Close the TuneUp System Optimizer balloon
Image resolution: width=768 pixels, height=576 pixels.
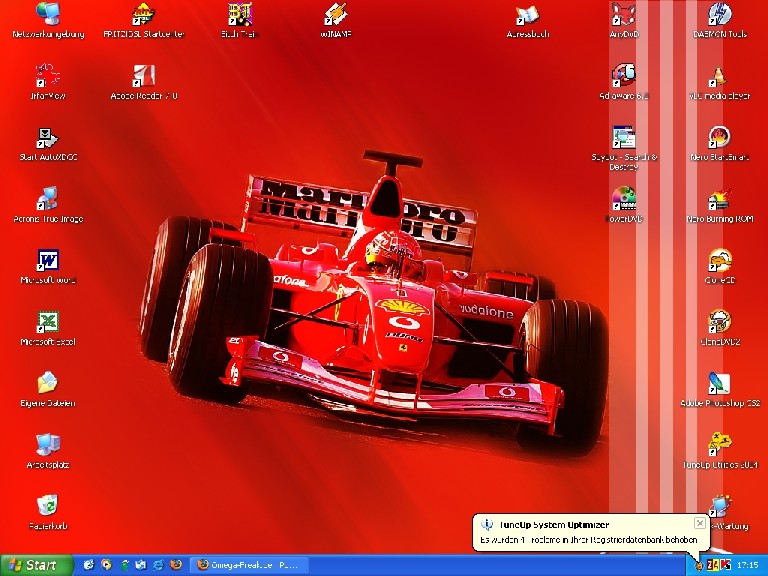[x=700, y=523]
